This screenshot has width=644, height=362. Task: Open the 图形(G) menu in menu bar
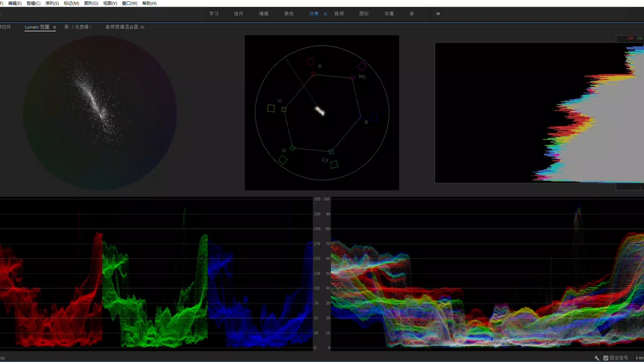(91, 3)
